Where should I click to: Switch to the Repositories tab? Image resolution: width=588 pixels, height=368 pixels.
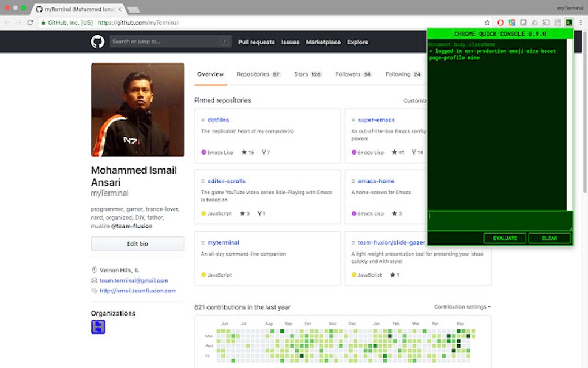[x=258, y=74]
